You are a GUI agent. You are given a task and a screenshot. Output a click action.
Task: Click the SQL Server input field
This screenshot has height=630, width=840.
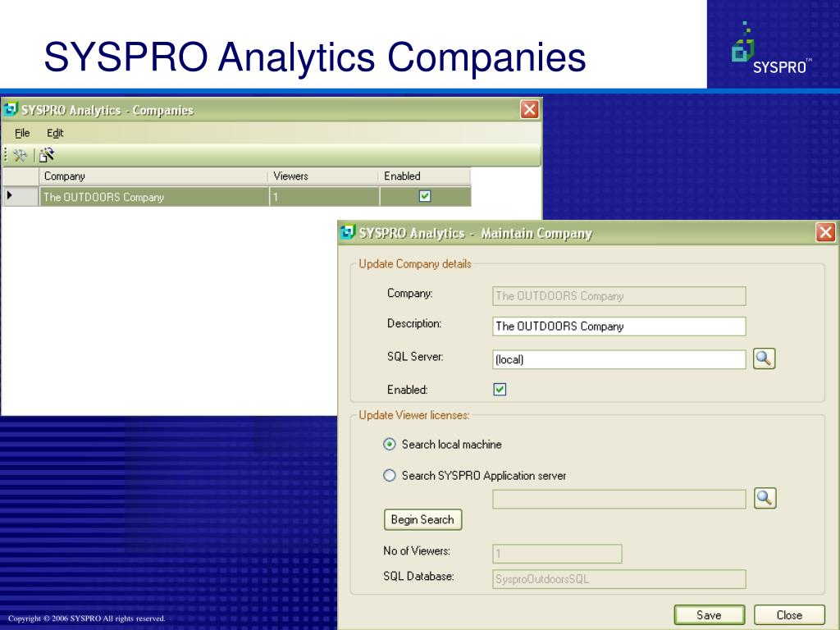[619, 359]
